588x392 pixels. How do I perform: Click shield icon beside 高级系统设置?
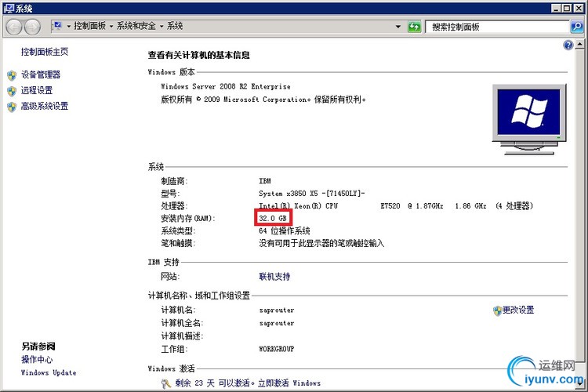12,107
